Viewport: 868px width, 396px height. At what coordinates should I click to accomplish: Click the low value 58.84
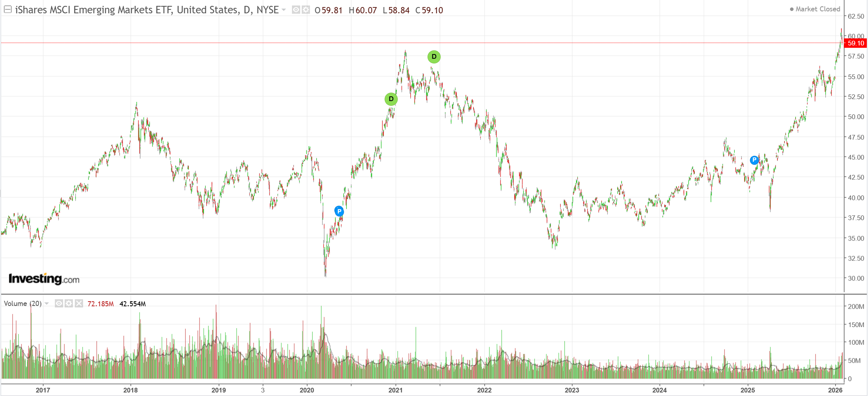coord(399,10)
